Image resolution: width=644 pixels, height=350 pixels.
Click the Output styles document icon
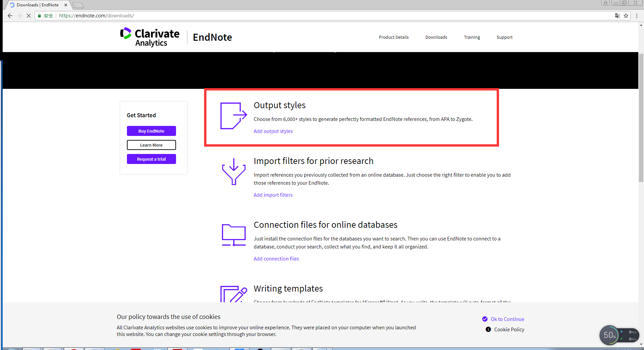pyautogui.click(x=233, y=116)
